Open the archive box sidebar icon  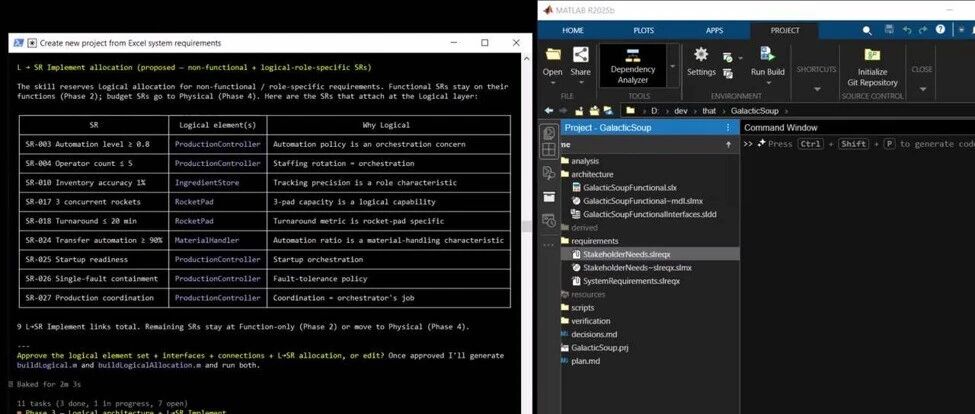[549, 196]
